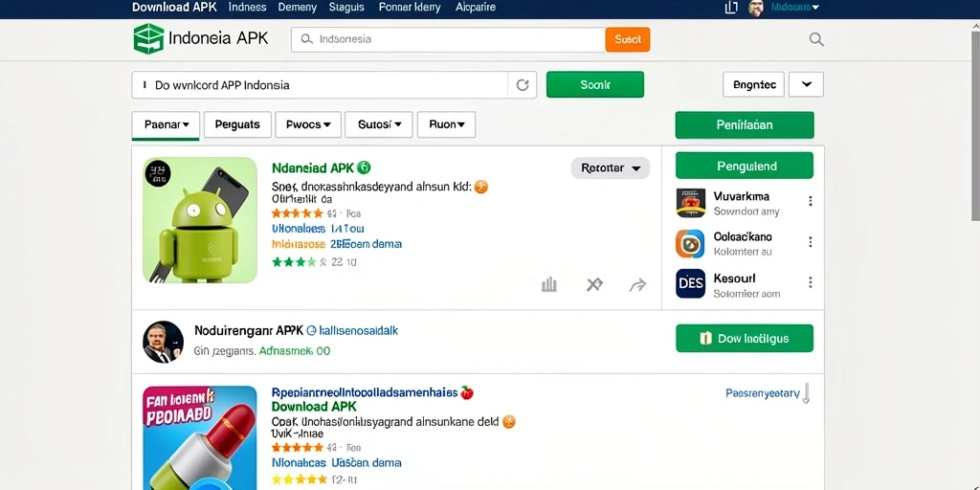The image size is (980, 490).
Task: Click the refresh icon in the search bar
Action: click(x=523, y=85)
